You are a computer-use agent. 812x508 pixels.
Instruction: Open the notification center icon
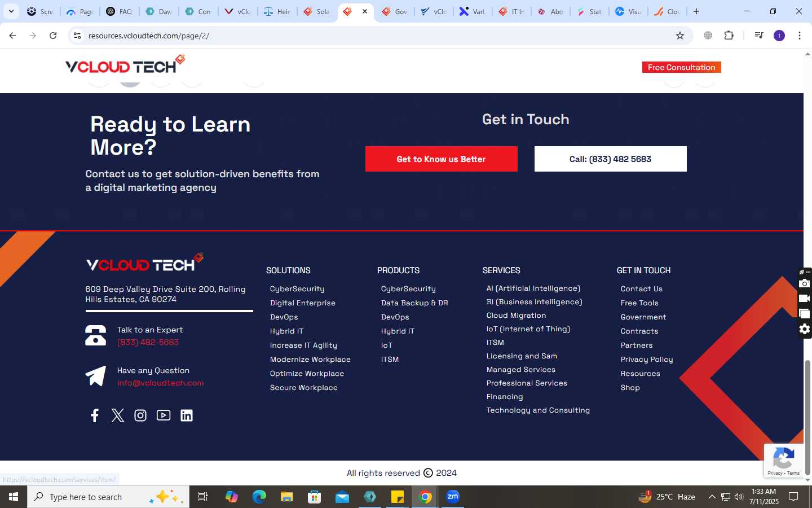point(793,497)
